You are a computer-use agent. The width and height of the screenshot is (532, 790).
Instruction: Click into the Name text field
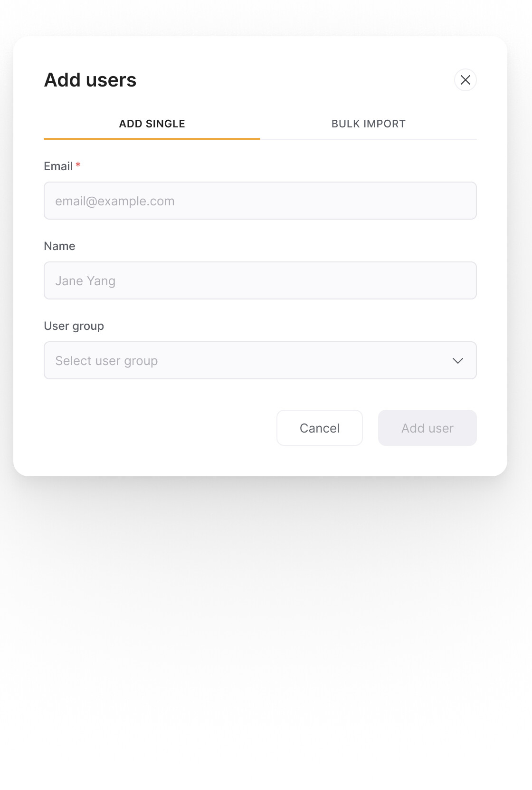[x=260, y=280]
